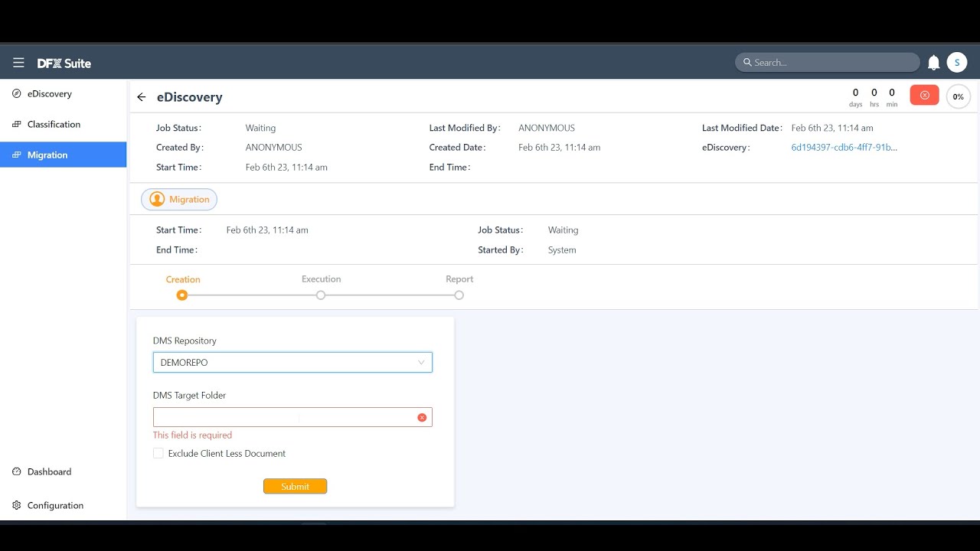
Task: Click the Creation step label
Action: click(x=183, y=279)
